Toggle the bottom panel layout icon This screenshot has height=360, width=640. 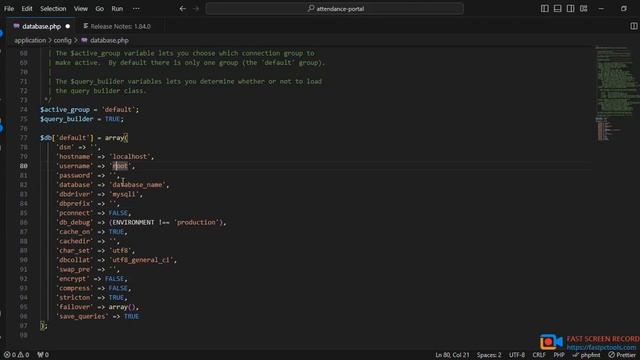tap(558, 9)
